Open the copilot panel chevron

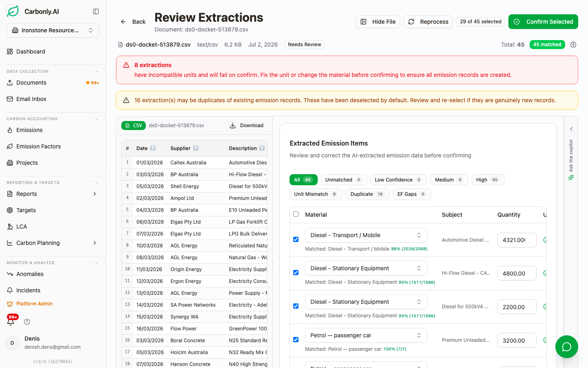click(571, 129)
